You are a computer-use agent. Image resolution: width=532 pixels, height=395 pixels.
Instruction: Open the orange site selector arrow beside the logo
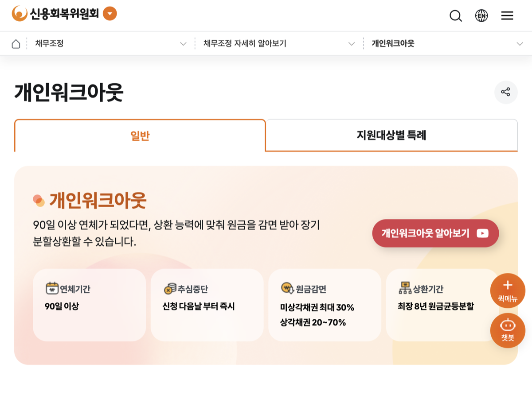click(x=110, y=14)
